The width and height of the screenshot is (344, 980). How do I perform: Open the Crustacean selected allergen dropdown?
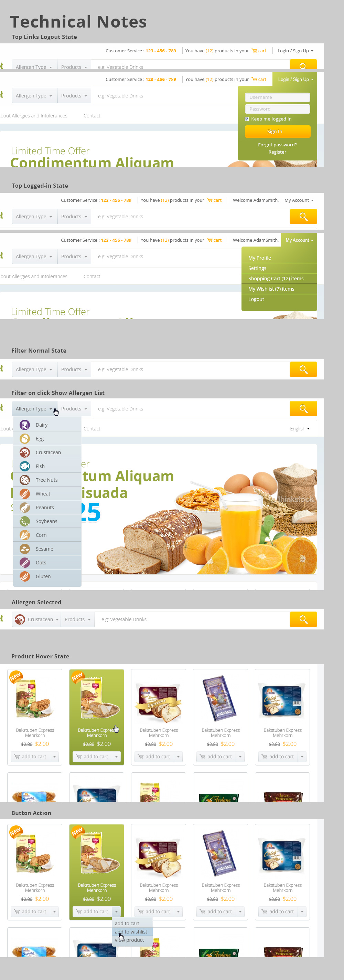[x=36, y=619]
